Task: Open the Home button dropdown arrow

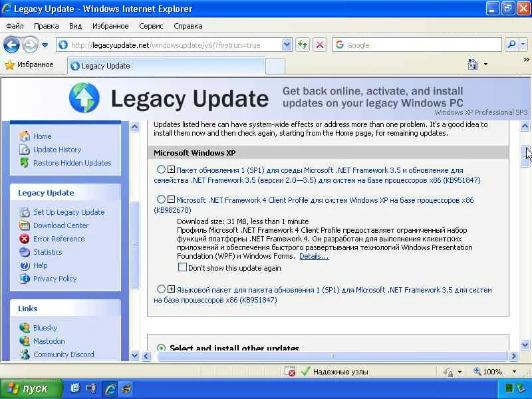Action: [x=485, y=64]
